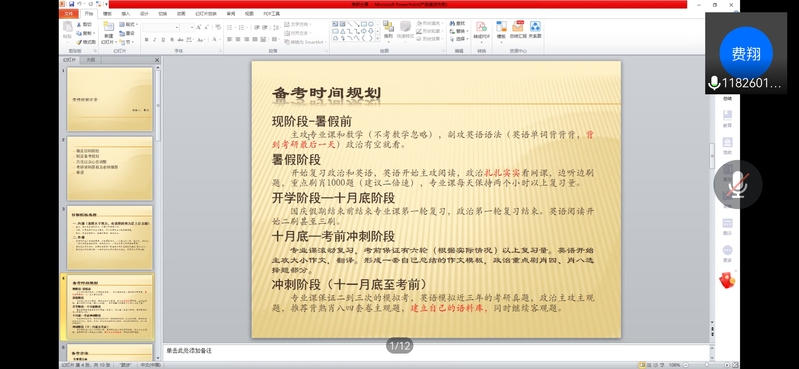Expand the shapes gallery more arrow

pos(378,39)
